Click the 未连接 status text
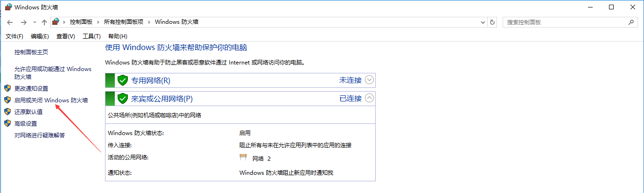Viewport: 644px width, 193px height. coord(350,80)
